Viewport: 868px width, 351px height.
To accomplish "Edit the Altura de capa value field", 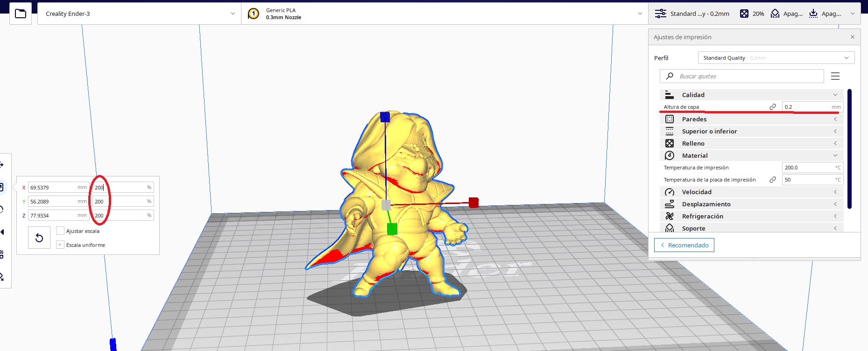I will [812, 107].
